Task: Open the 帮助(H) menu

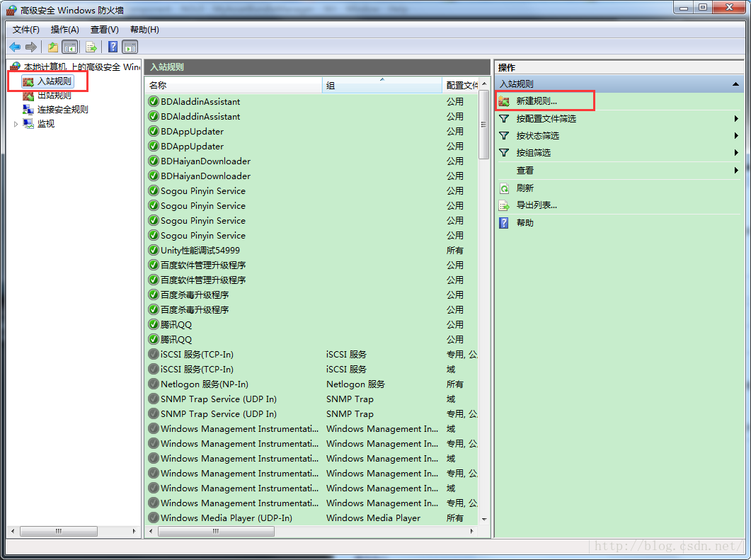Action: 144,30
